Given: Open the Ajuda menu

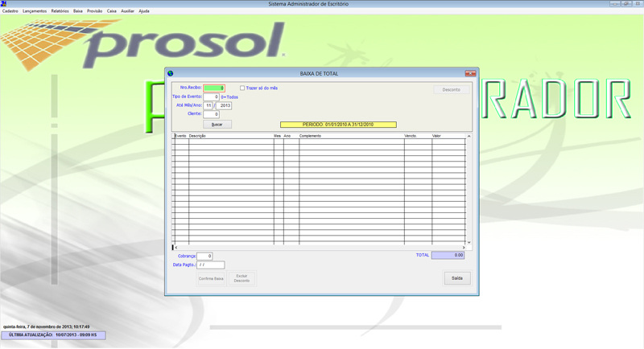Looking at the screenshot, I should click(144, 11).
